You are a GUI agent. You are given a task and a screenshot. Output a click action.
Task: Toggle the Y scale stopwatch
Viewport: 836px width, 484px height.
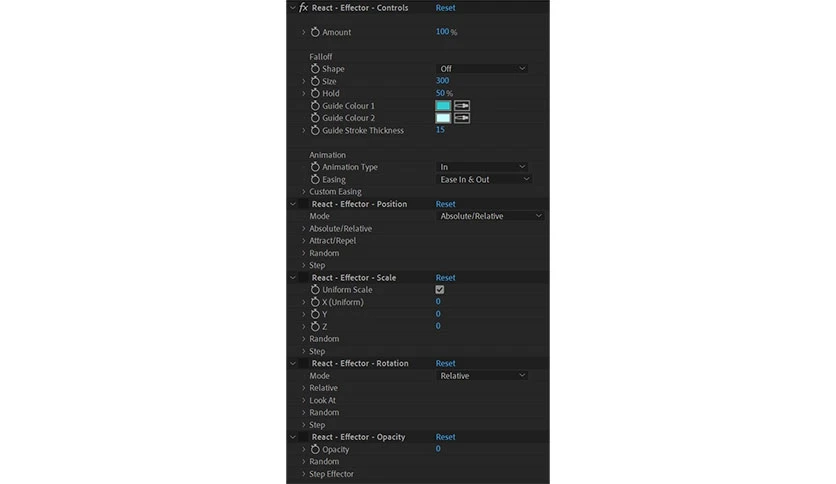coord(315,314)
